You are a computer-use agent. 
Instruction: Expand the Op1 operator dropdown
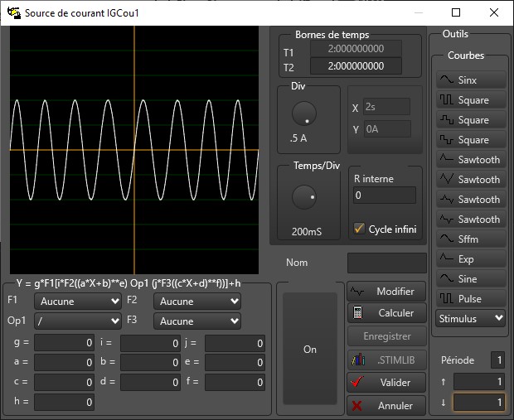(x=78, y=321)
